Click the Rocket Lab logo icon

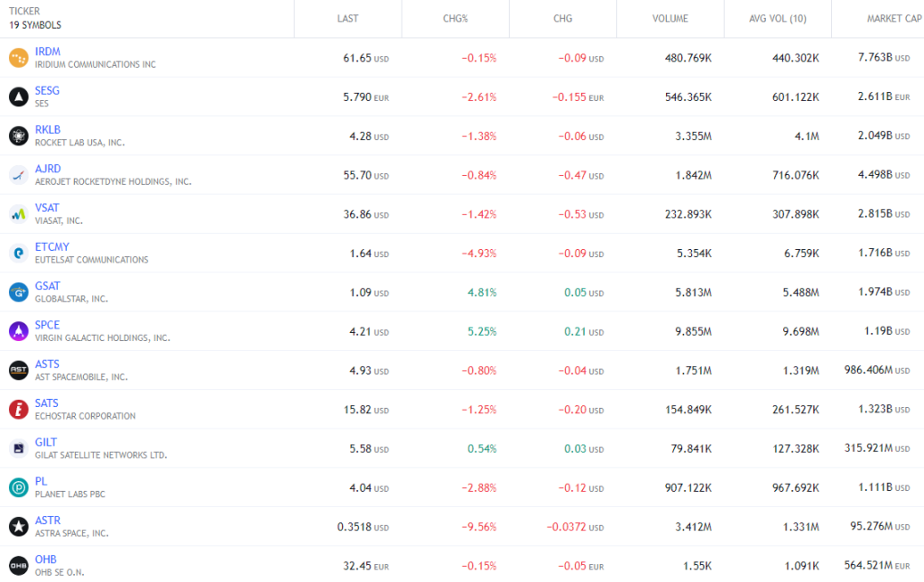point(19,136)
